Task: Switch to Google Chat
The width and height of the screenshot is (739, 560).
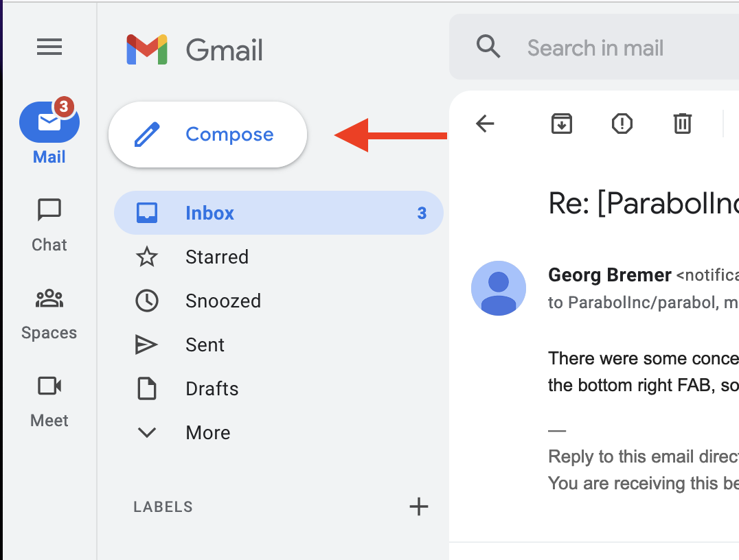Action: pos(49,224)
